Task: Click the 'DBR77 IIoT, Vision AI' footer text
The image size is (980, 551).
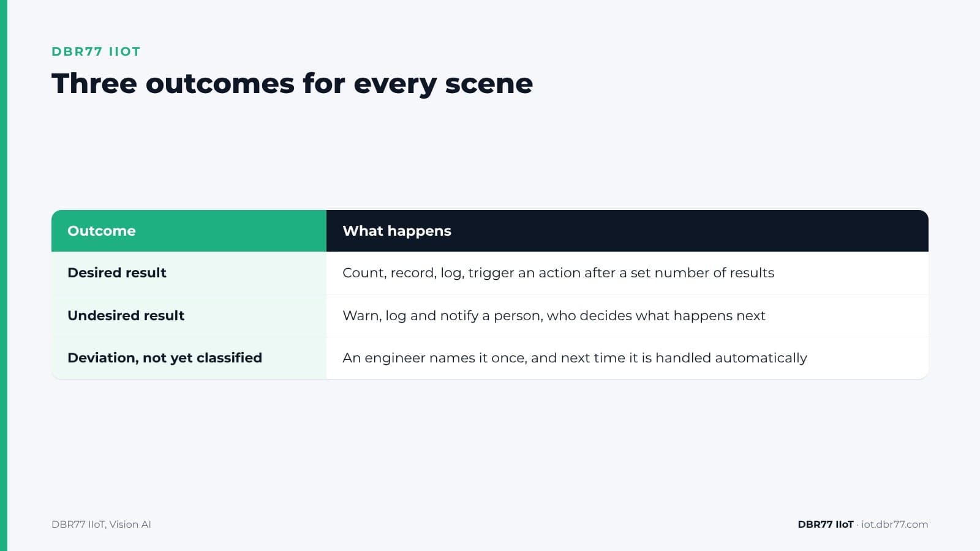Action: click(101, 524)
